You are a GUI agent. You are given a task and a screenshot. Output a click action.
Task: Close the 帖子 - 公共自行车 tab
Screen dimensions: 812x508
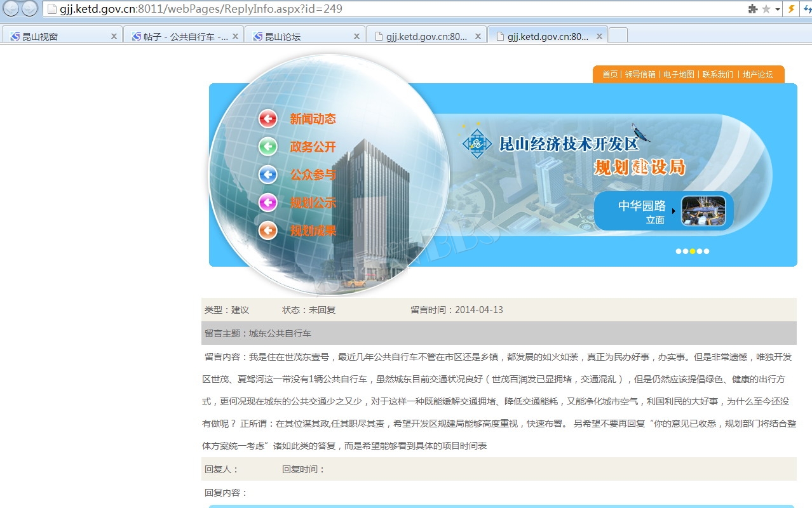click(235, 36)
